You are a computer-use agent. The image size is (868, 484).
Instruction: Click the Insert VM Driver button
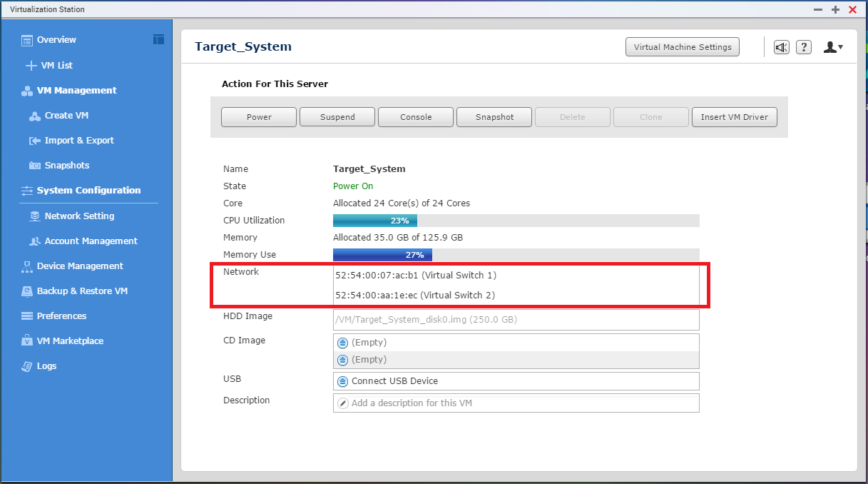(x=734, y=117)
